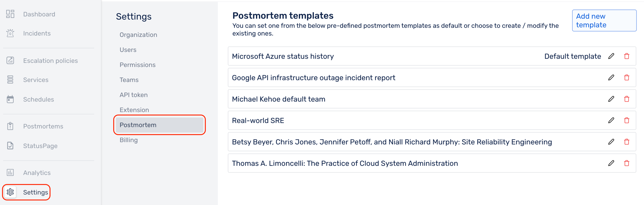
Task: Click the Escalation policies chart icon
Action: [x=10, y=60]
